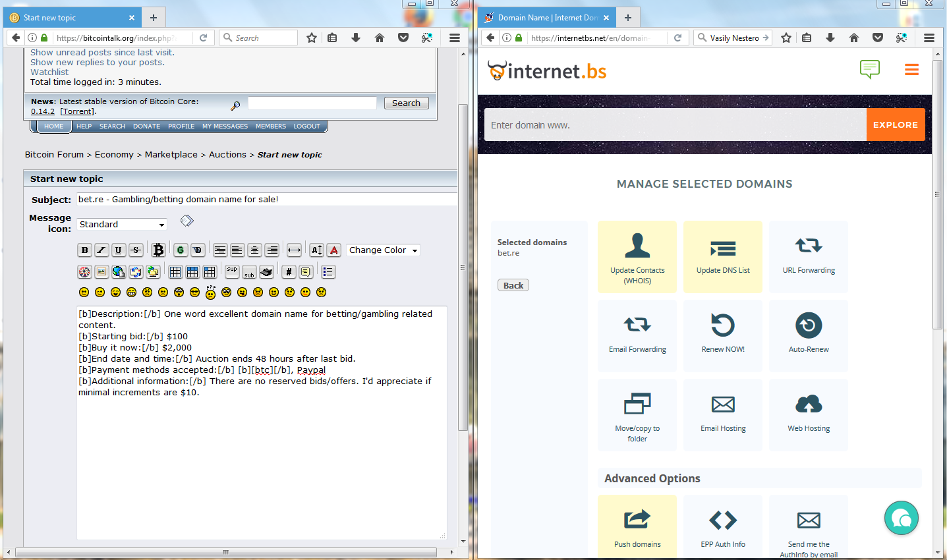The width and height of the screenshot is (947, 560).
Task: Open Email Hosting tile
Action: [723, 415]
